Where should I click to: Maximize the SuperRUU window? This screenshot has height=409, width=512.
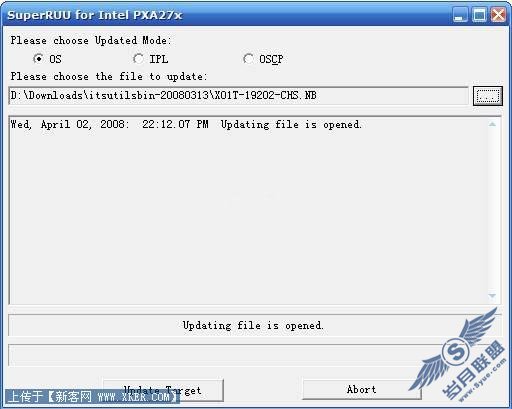(x=480, y=15)
